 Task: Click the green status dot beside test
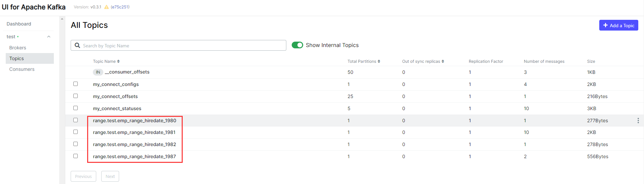18,37
